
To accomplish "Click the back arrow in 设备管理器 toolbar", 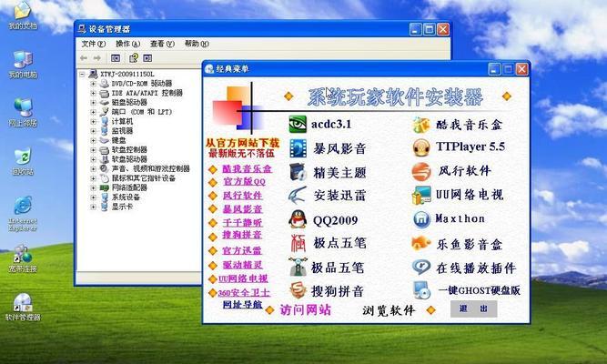I will coord(84,58).
